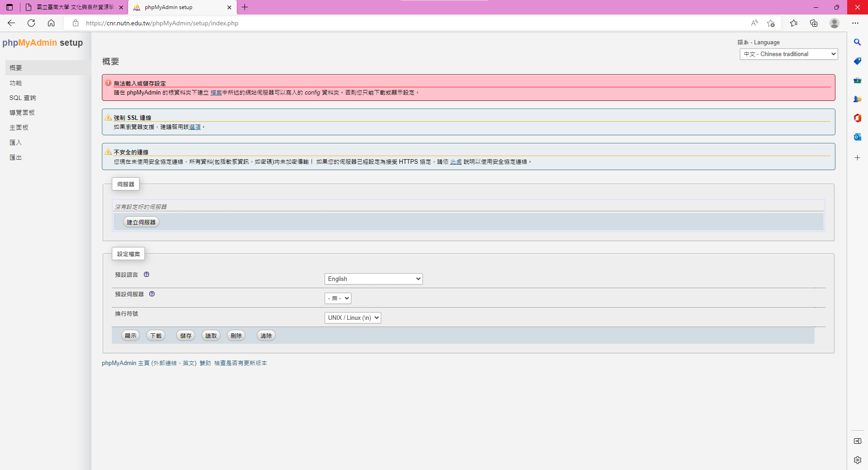The image size is (868, 470).
Task: Click the 刪除 button
Action: (236, 336)
